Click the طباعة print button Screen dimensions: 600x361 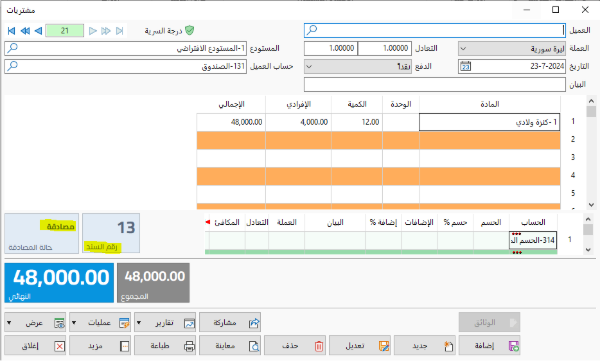165,346
